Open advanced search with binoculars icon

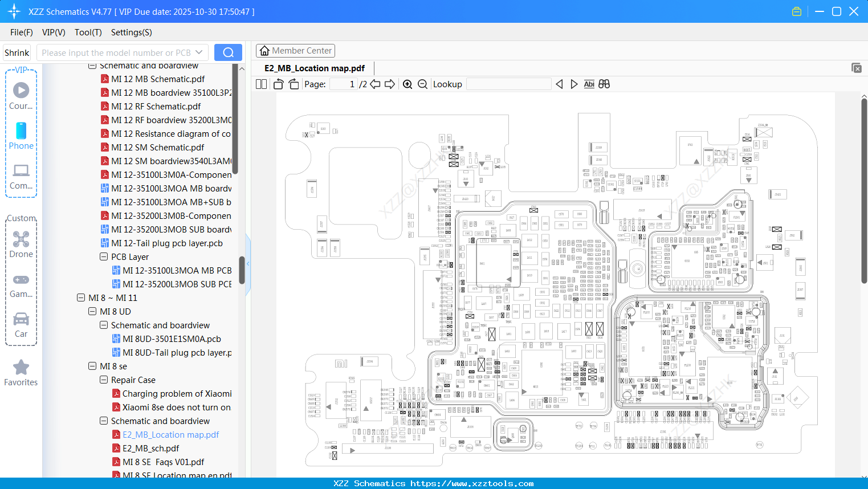click(604, 84)
